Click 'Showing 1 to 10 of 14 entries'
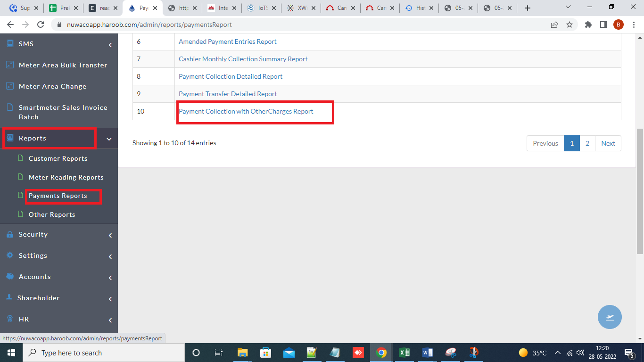The width and height of the screenshot is (644, 362). (x=174, y=143)
